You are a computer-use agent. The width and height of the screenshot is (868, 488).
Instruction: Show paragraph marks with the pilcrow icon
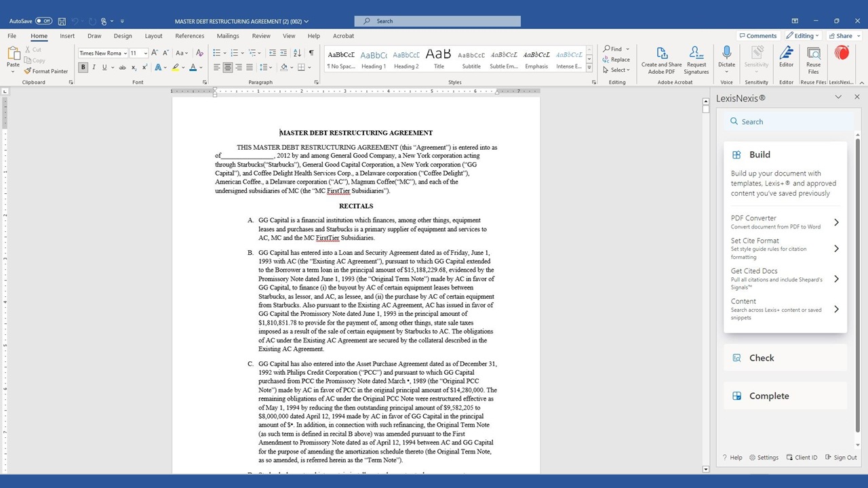(311, 53)
